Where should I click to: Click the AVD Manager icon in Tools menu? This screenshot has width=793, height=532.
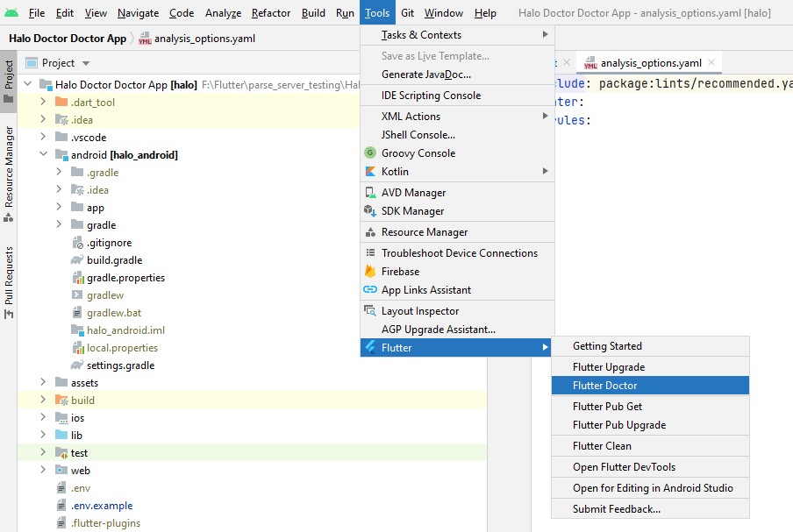(x=369, y=193)
